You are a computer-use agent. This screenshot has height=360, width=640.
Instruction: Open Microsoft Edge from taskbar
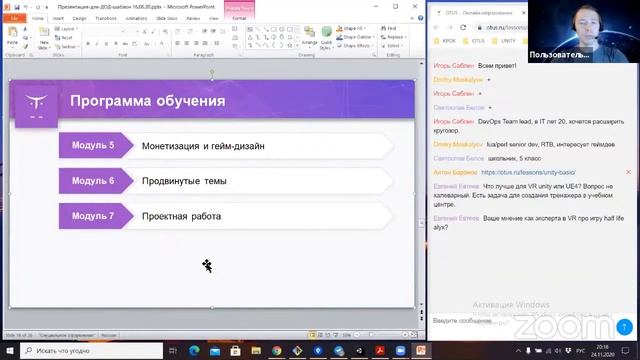click(194, 351)
